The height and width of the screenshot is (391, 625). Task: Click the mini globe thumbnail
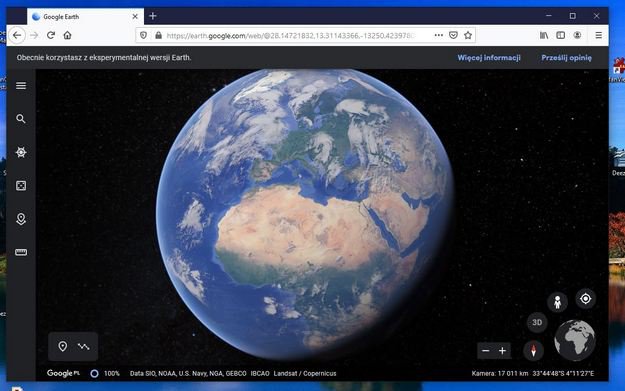point(575,340)
